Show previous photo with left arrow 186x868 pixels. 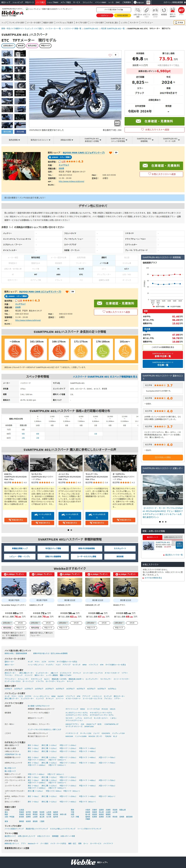[33, 87]
